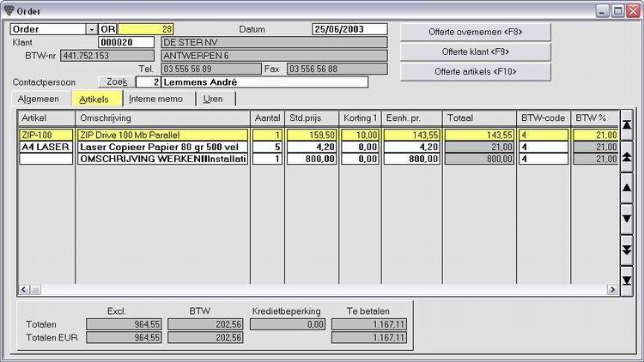The width and height of the screenshot is (644, 362).
Task: Click the BTW-nr field 441.752.153
Action: coord(107,56)
